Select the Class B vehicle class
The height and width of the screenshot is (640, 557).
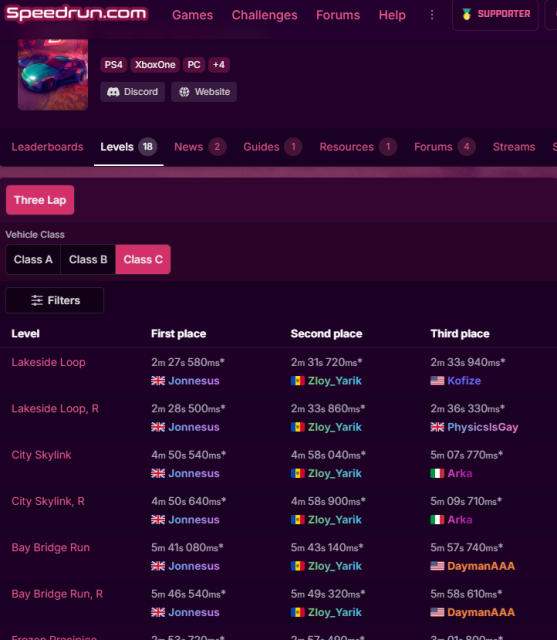pyautogui.click(x=88, y=260)
